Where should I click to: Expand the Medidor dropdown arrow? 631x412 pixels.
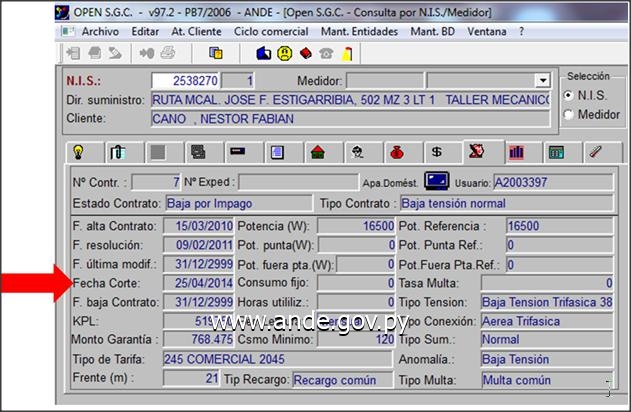pyautogui.click(x=542, y=81)
